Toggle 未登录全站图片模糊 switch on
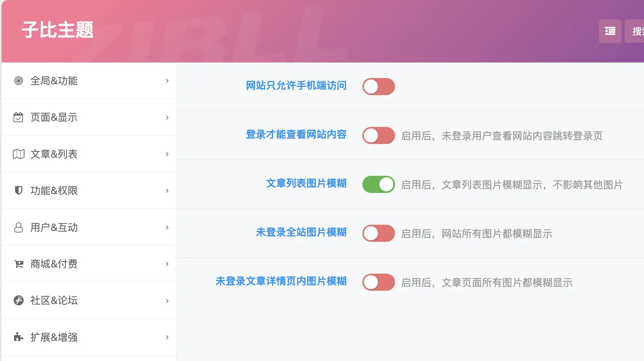Image resolution: width=644 pixels, height=361 pixels. coord(378,233)
